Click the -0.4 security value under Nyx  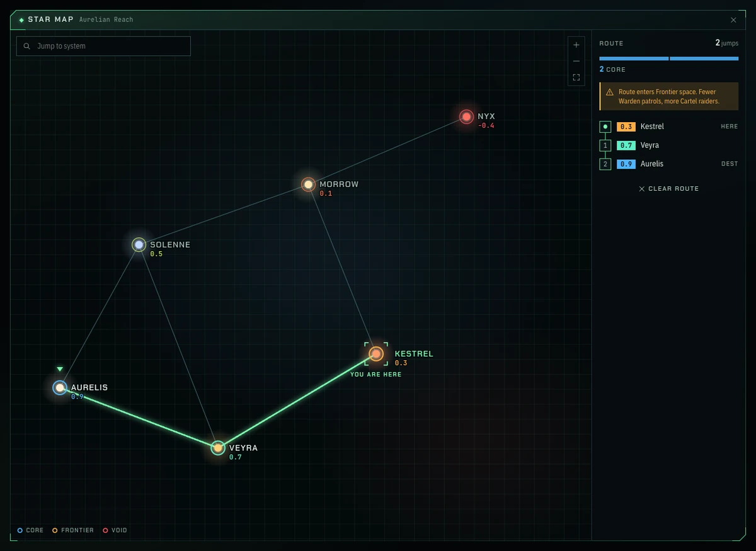[486, 126]
